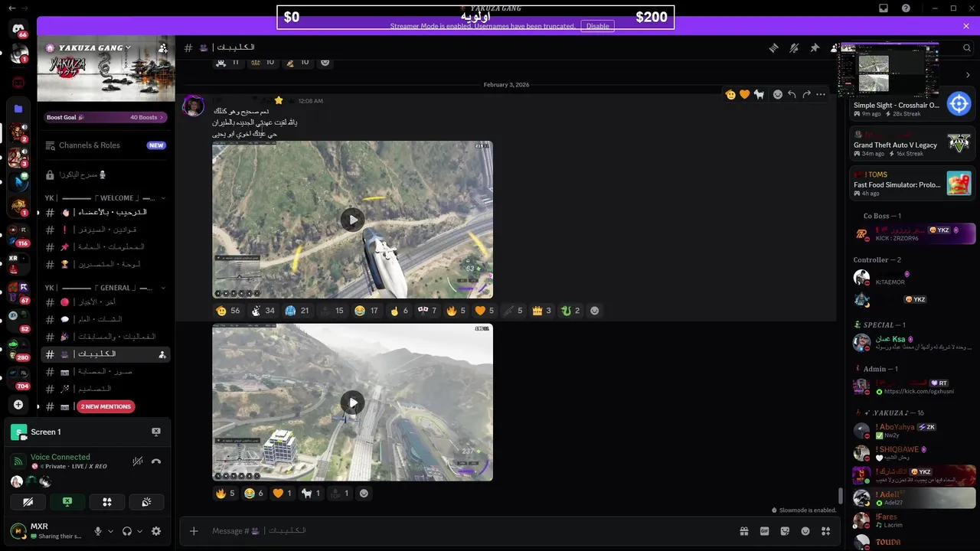Play second aerial city video

pyautogui.click(x=352, y=403)
